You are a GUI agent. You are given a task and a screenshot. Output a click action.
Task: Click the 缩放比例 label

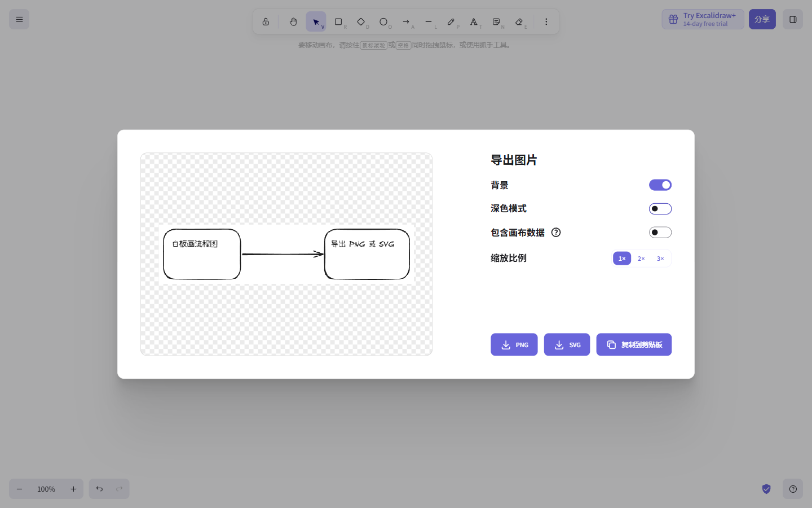tap(509, 258)
